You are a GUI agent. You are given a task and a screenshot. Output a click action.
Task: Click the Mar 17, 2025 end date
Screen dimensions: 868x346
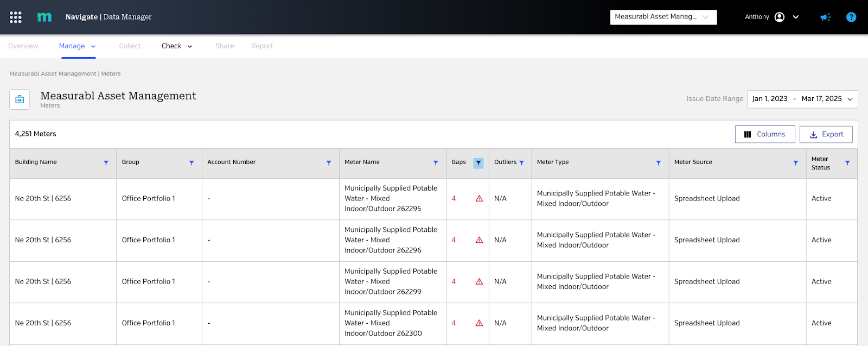(x=822, y=99)
